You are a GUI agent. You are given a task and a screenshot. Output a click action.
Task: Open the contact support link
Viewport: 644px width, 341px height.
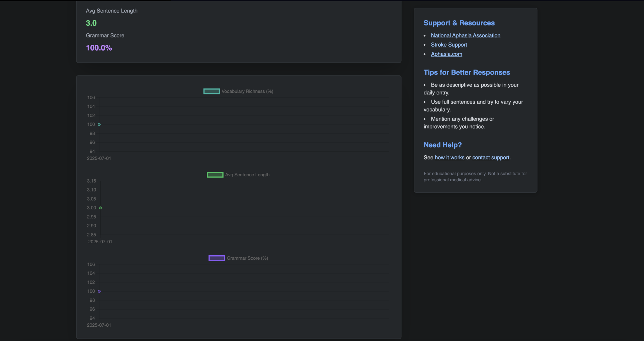coord(490,157)
